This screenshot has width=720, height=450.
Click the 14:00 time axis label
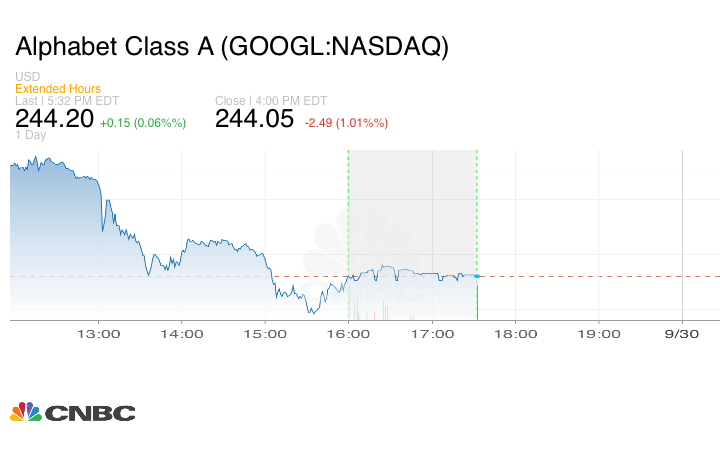(182, 334)
